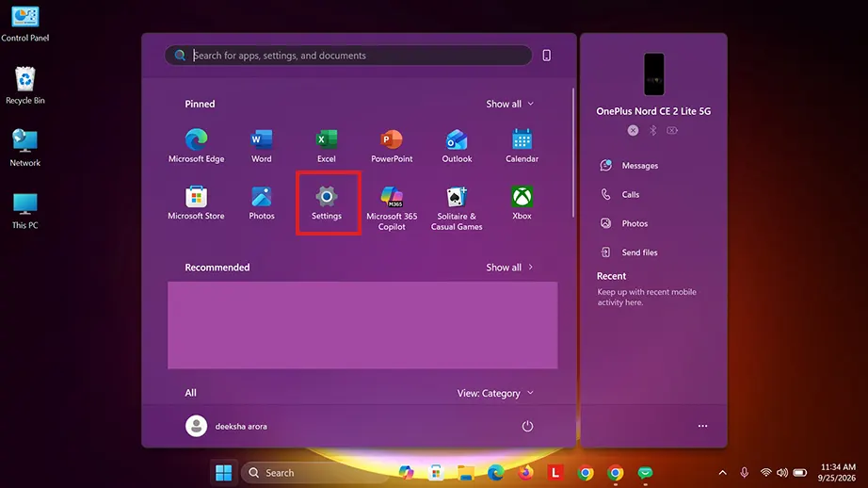Open Solitaire & Casual Games
Screen dimensions: 868x488
click(457, 208)
